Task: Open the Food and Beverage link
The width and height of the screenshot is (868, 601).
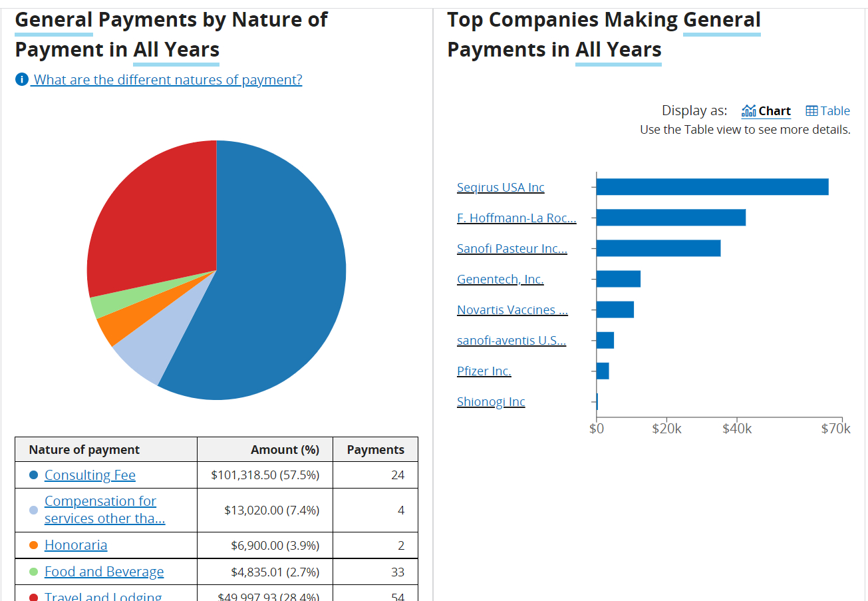Action: point(104,572)
